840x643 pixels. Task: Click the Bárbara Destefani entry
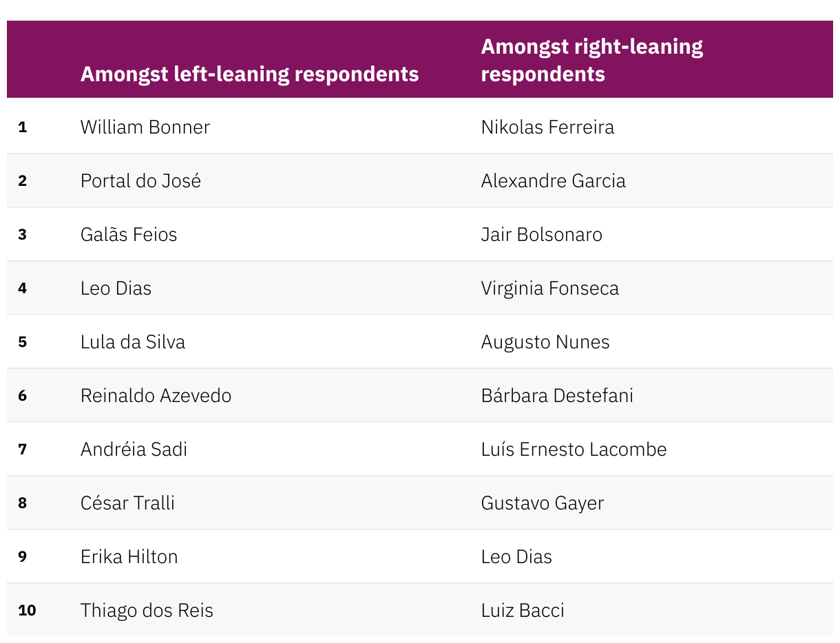[557, 396]
